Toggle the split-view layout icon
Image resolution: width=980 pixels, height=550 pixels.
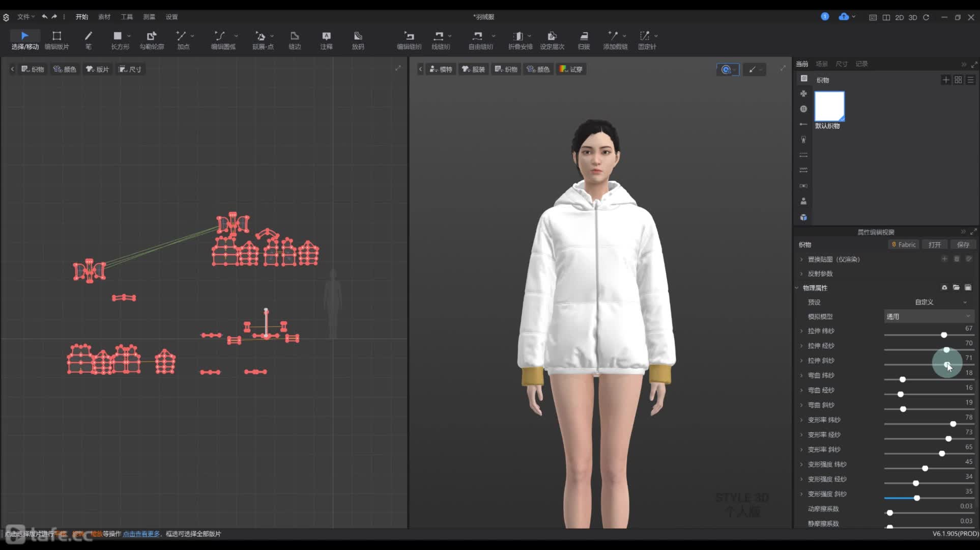(x=886, y=17)
